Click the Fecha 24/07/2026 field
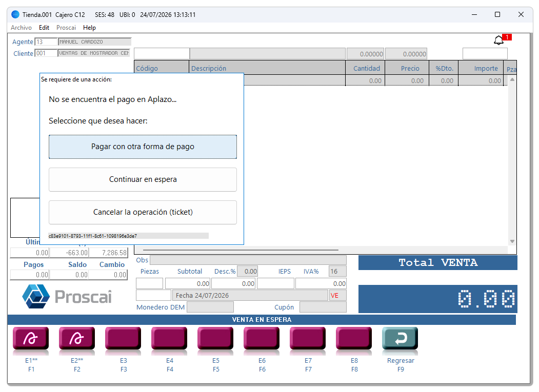 click(x=250, y=296)
